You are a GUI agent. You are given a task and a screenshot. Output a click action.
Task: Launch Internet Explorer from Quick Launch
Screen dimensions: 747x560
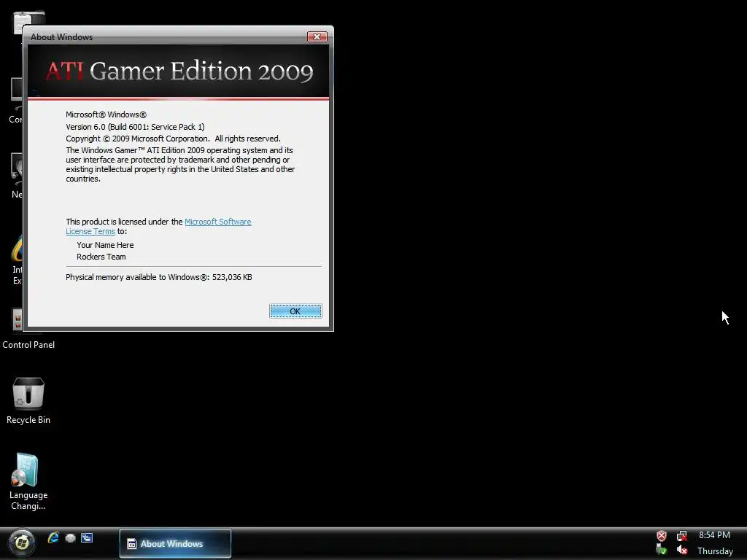(x=53, y=537)
